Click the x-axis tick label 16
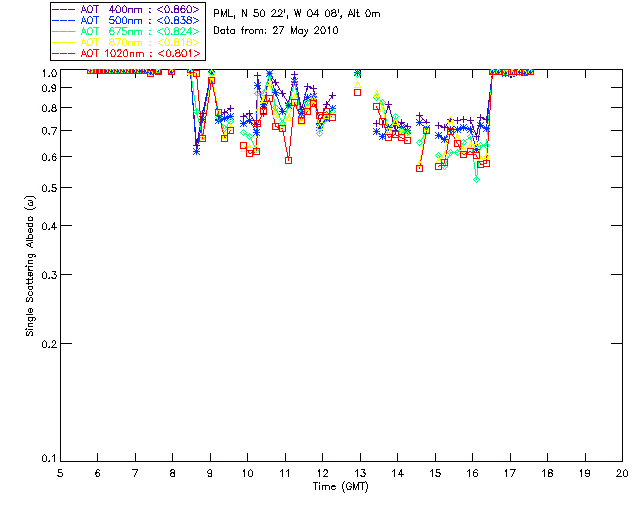This screenshot has width=640, height=512. click(x=472, y=473)
